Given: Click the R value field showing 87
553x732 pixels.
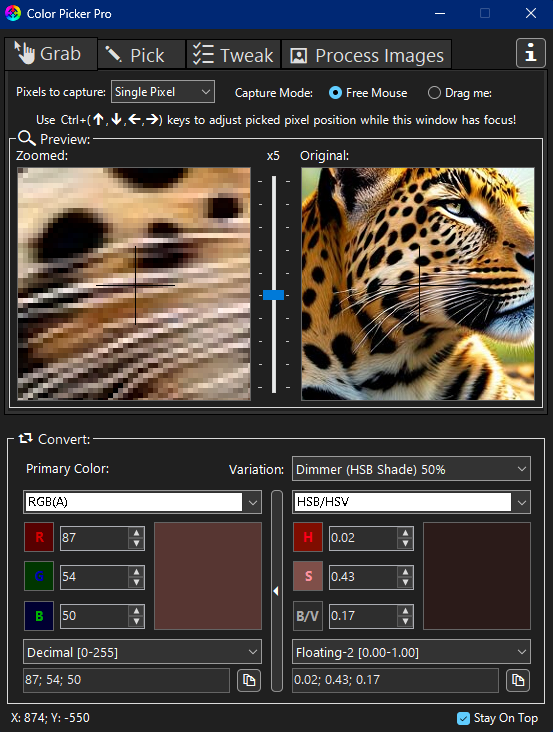Looking at the screenshot, I should (94, 538).
